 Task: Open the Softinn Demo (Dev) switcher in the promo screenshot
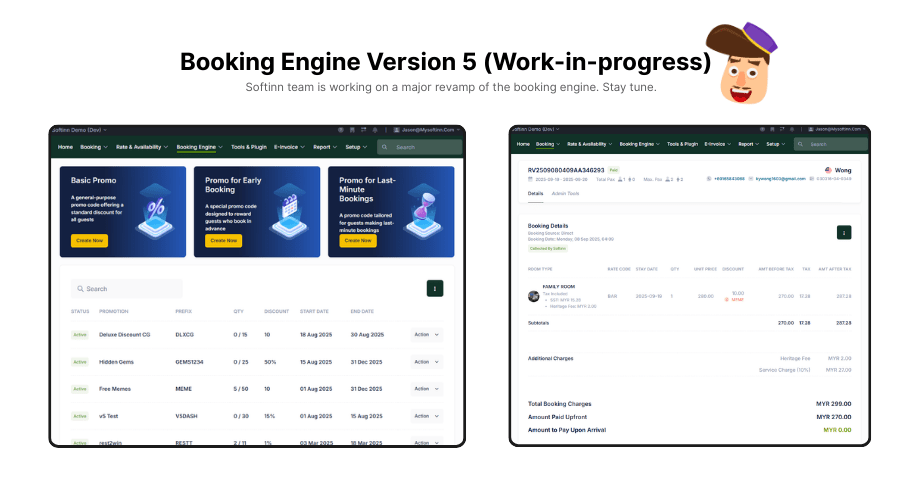79,130
